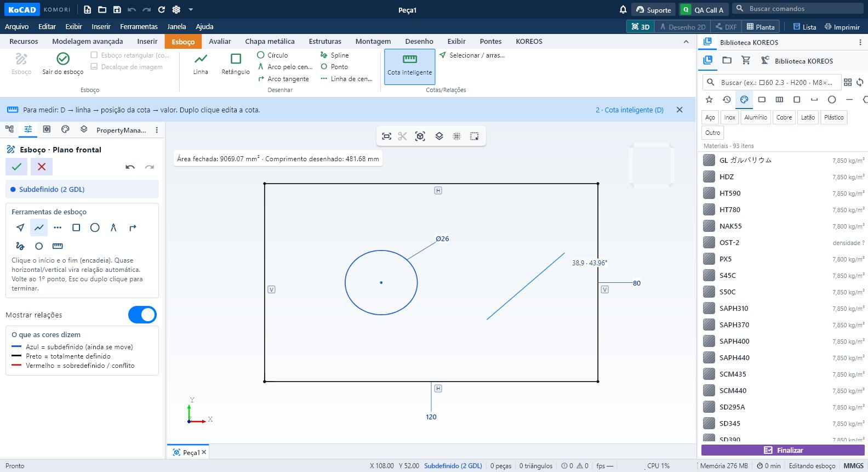Switch to Chapa metálica ribbon tab
The width and height of the screenshot is (868, 472).
pos(270,41)
